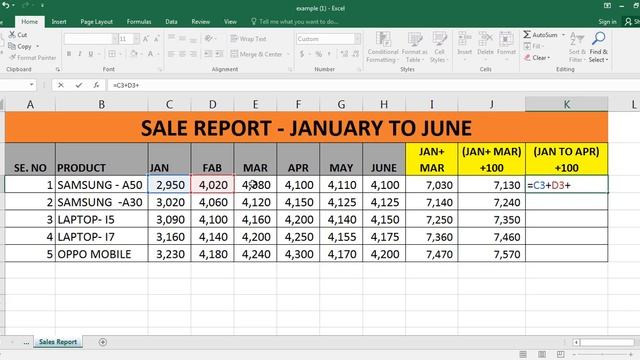The height and width of the screenshot is (360, 640).
Task: Click the AutoSum sigma button
Action: pyautogui.click(x=540, y=35)
